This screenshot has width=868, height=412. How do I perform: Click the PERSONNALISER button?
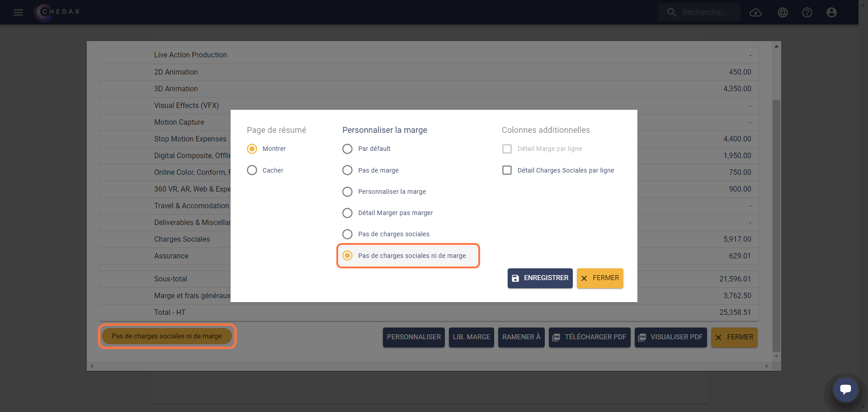click(x=414, y=337)
